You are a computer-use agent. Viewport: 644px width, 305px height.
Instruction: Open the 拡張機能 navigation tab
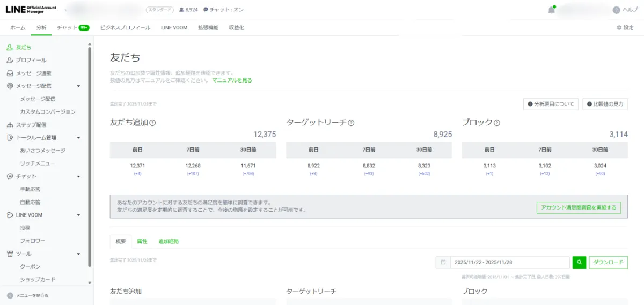click(x=208, y=27)
